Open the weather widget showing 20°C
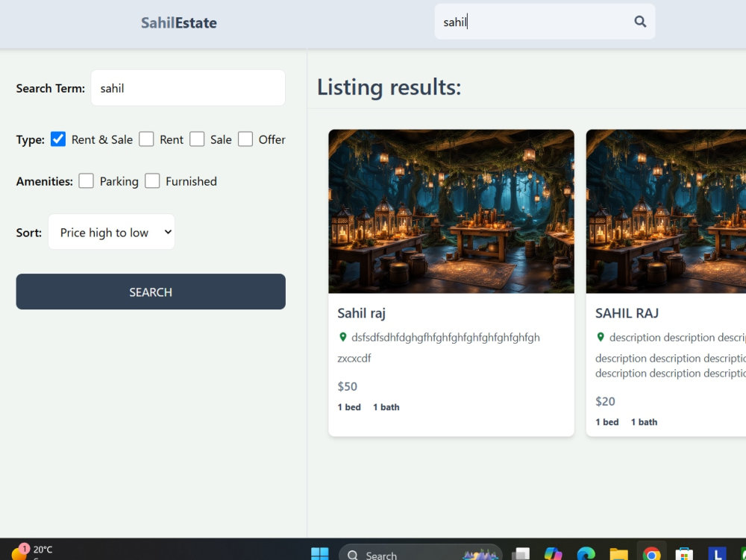Screen dimensions: 746x560 tap(31, 552)
